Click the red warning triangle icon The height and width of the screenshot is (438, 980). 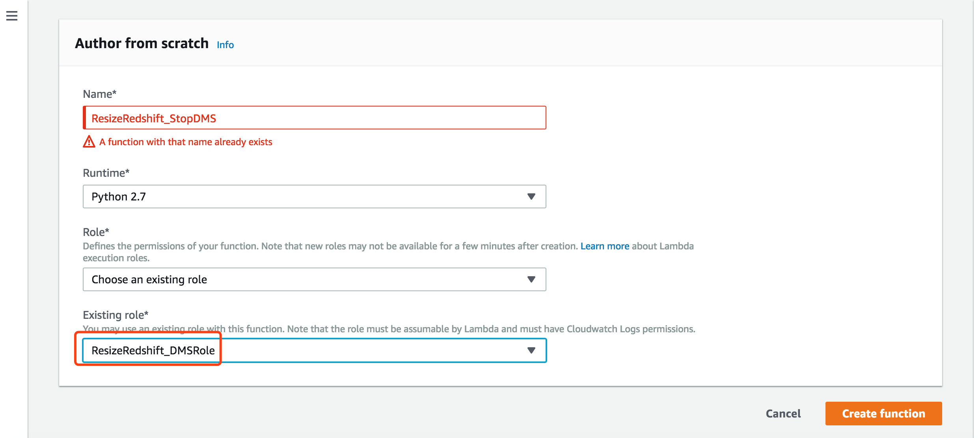[89, 142]
